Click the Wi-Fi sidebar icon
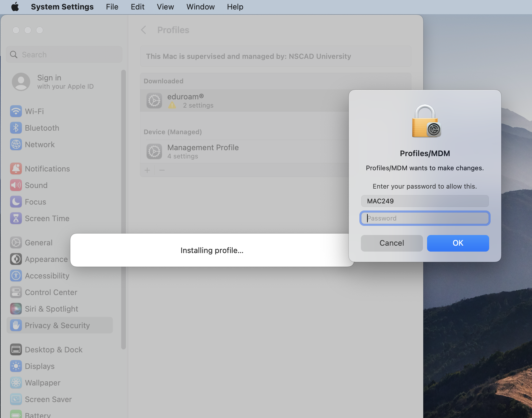This screenshot has width=532, height=418. (16, 111)
